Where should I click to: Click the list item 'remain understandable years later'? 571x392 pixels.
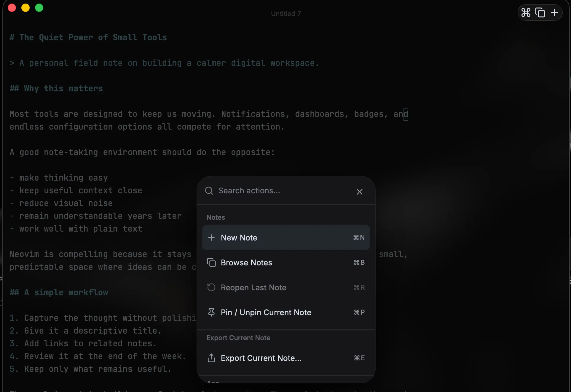pyautogui.click(x=95, y=216)
